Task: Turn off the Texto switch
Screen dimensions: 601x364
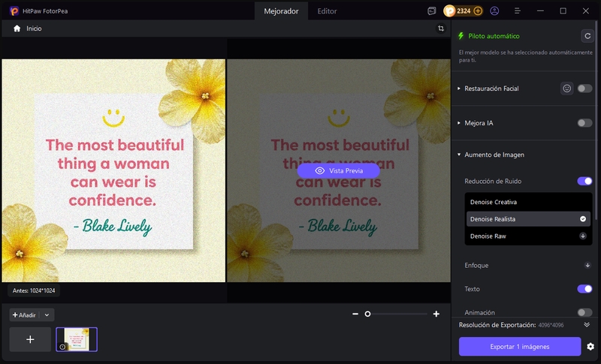Action: tap(584, 289)
